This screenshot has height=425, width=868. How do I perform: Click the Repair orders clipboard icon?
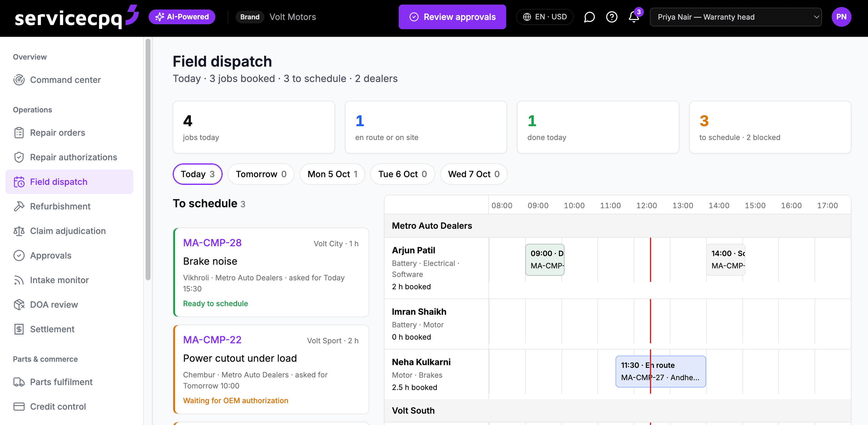coord(19,133)
